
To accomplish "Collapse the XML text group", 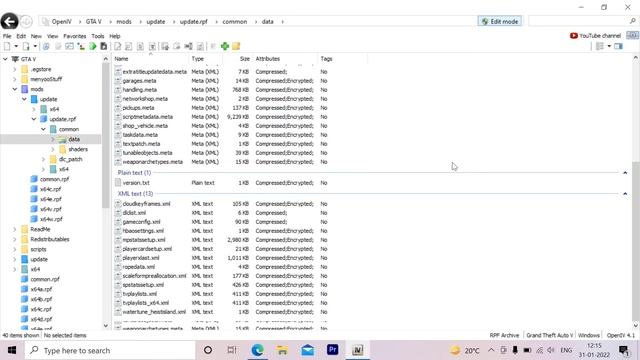I will pyautogui.click(x=625, y=194).
